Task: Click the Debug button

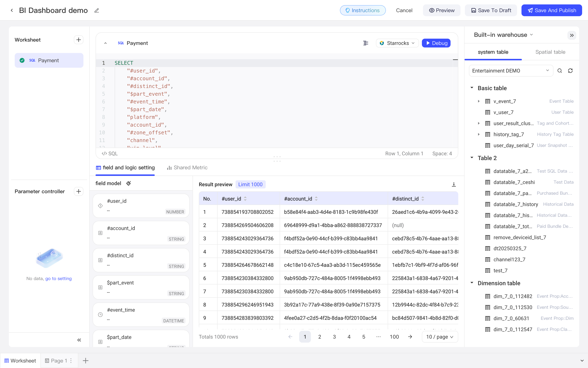Action: pyautogui.click(x=436, y=43)
